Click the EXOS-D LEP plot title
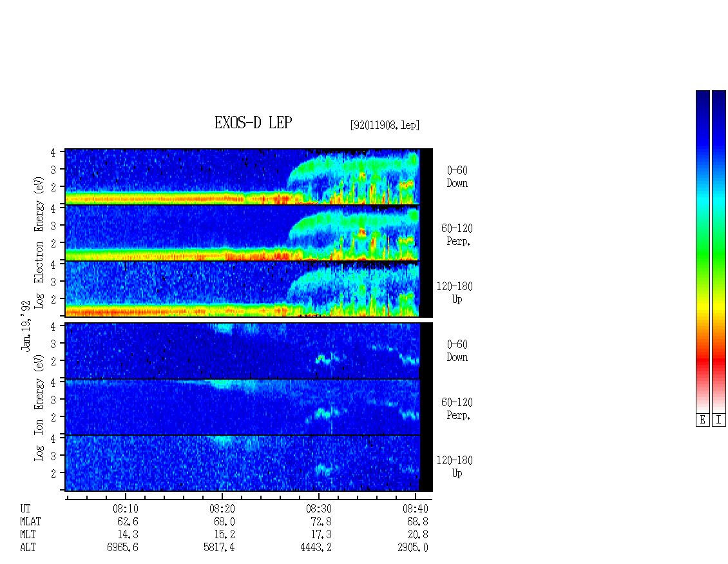The image size is (728, 564). 253,122
